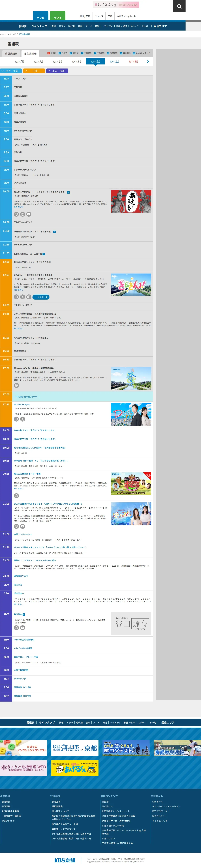Click the KBS京都 logo in footer
This screenshot has height=868, width=201.
coord(65,860)
